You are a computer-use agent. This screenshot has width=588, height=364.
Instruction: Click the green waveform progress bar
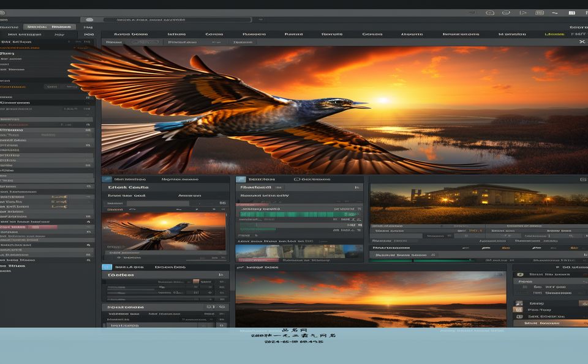[x=299, y=214]
